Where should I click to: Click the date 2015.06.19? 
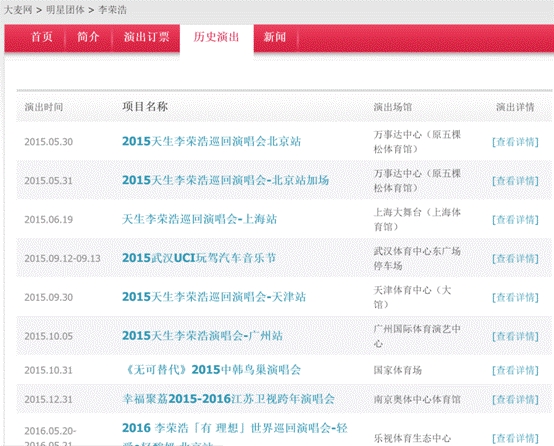48,220
